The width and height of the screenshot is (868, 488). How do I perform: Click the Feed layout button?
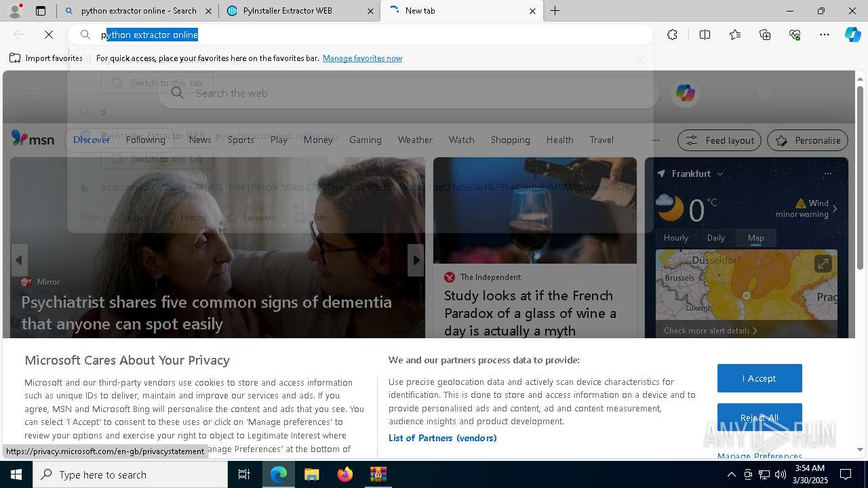click(x=720, y=140)
